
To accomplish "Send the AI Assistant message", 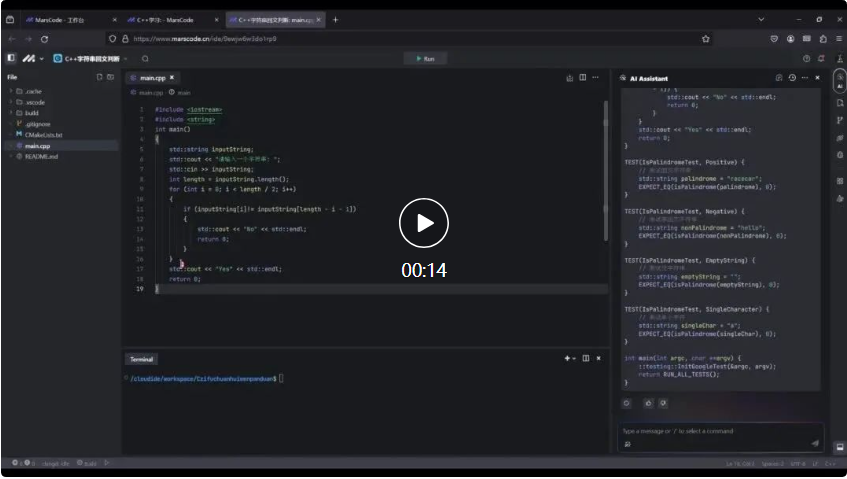I will pyautogui.click(x=815, y=443).
